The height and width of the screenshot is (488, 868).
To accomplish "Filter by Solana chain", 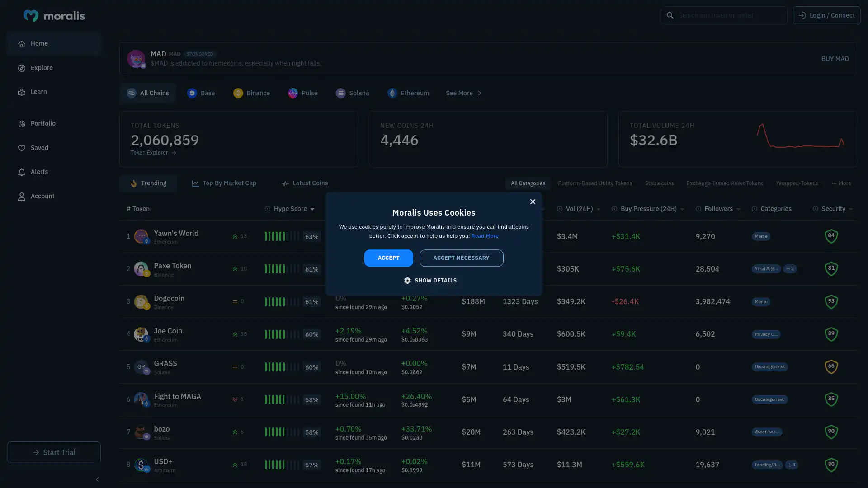I will pyautogui.click(x=353, y=93).
